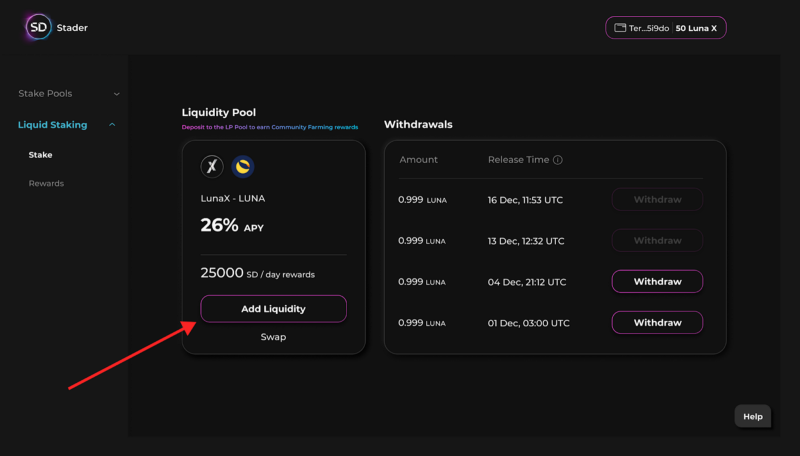Click the 0.999 LUNA amount for 04 Dec
The height and width of the screenshot is (456, 800).
pyautogui.click(x=422, y=282)
